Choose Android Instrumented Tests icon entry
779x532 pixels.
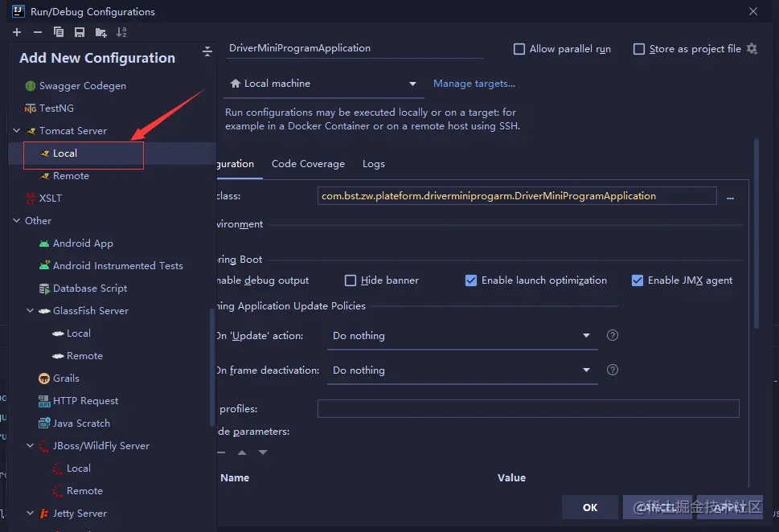click(x=45, y=265)
